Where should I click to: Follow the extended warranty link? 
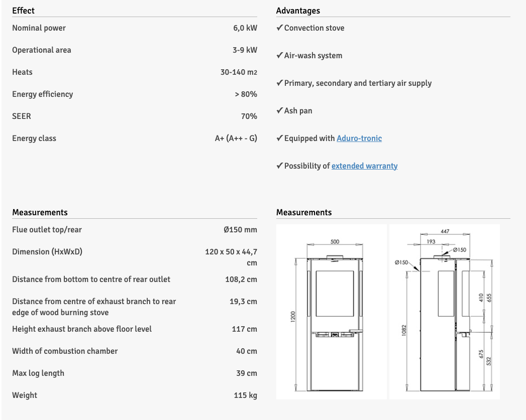(x=364, y=166)
